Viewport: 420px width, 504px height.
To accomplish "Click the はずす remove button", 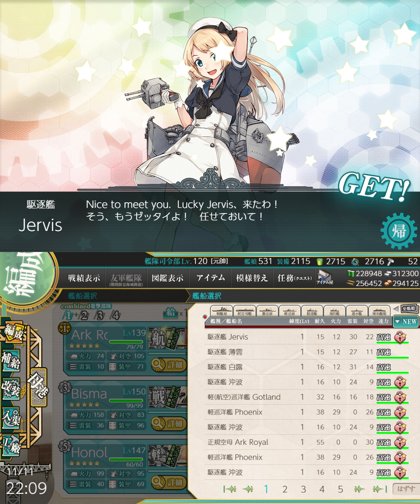I will pyautogui.click(x=406, y=489).
